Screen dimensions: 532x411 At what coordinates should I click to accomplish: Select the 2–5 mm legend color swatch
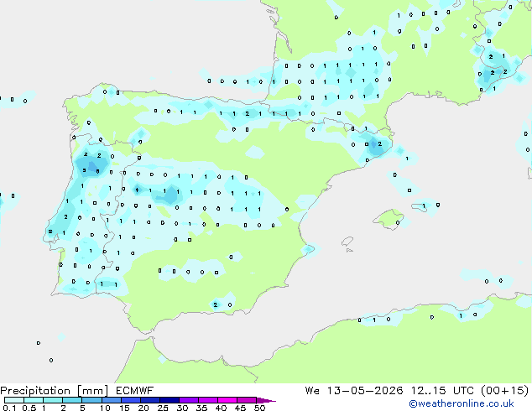point(72,400)
